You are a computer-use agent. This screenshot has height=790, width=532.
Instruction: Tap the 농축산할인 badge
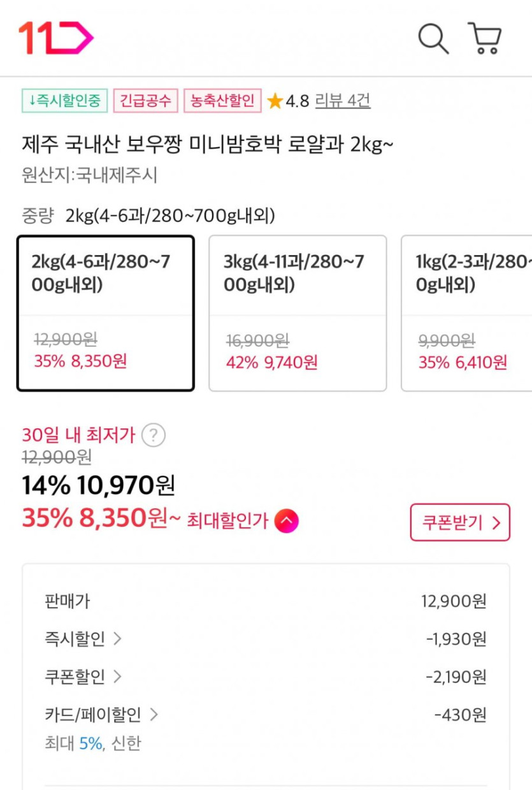point(222,101)
